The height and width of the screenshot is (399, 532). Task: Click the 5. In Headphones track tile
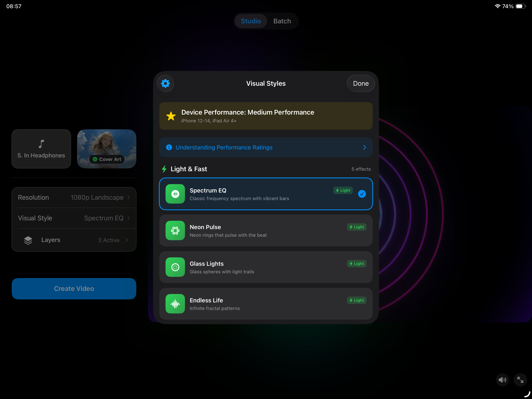[x=41, y=149]
